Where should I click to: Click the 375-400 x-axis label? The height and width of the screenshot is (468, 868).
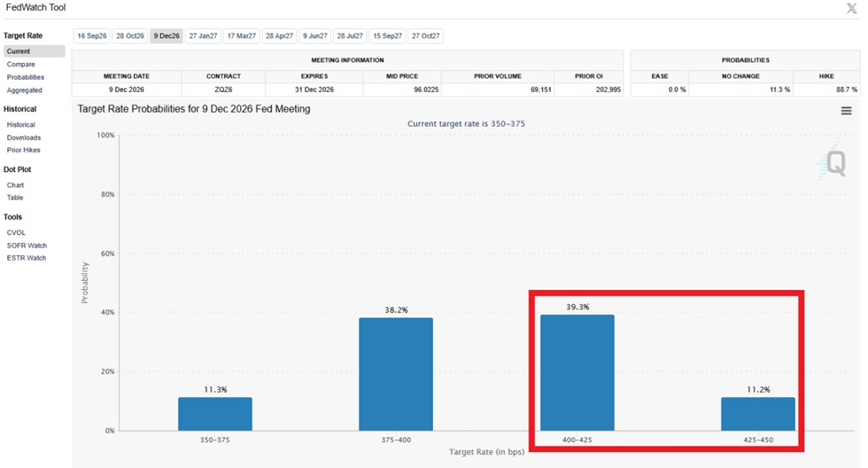pos(396,441)
